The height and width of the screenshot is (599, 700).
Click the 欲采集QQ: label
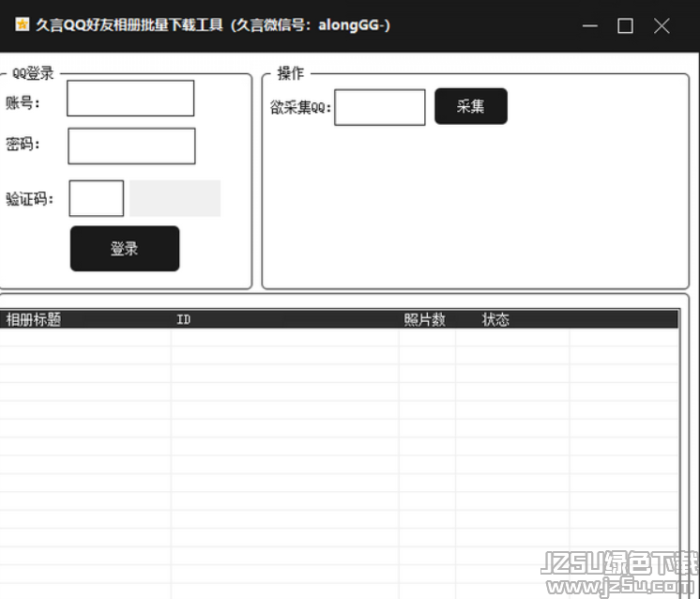point(300,107)
